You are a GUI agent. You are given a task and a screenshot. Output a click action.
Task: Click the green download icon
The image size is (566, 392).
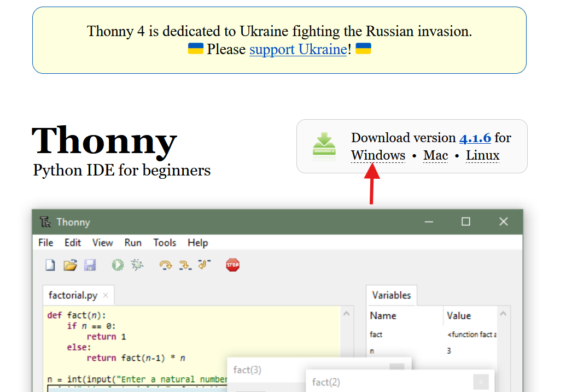coord(324,146)
